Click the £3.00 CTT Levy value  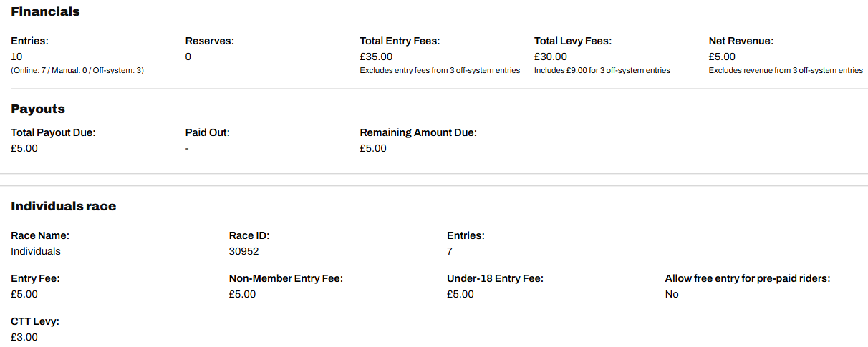(24, 337)
